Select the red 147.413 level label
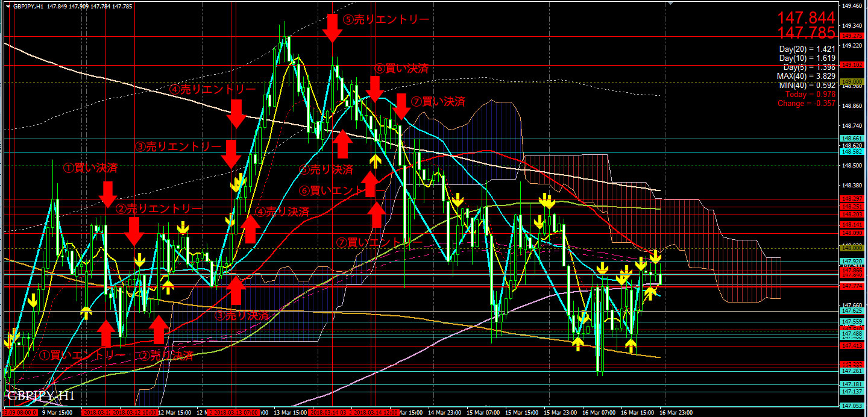Viewport: 868px width, 417px height. pos(851,346)
